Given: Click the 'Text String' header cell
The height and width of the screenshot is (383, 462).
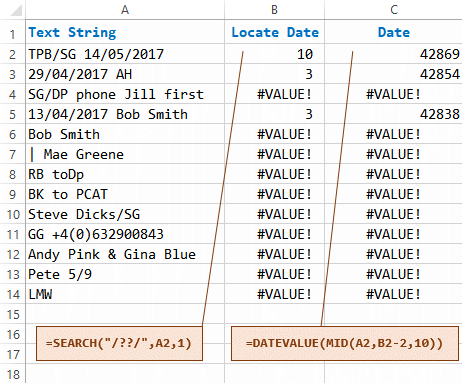Looking at the screenshot, I should [125, 32].
